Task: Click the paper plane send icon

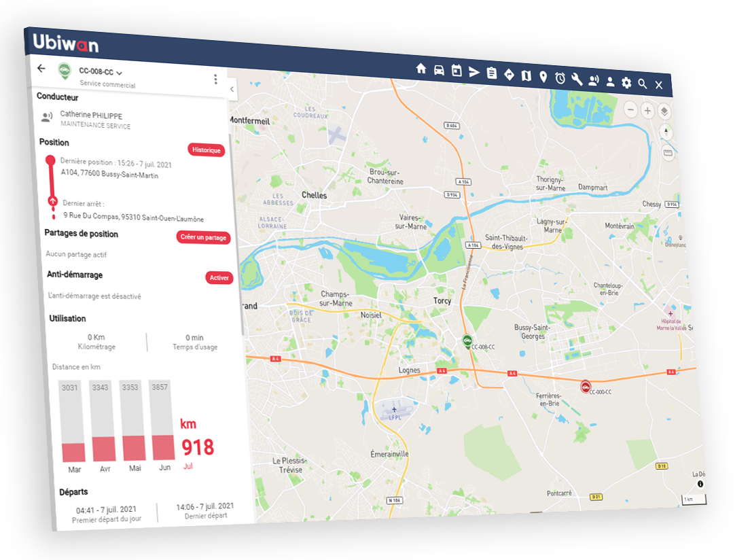Action: point(474,72)
